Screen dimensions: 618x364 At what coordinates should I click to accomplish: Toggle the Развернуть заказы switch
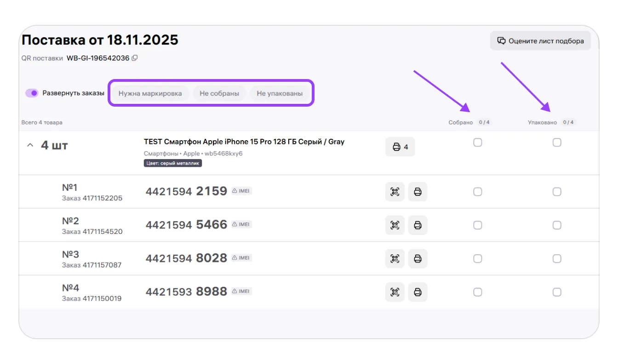coord(32,93)
